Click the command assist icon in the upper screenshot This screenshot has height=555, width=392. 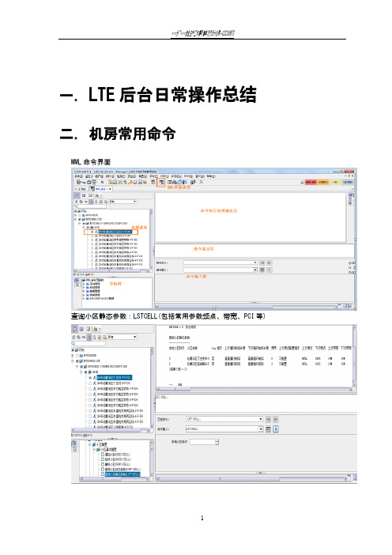pyautogui.click(x=262, y=270)
